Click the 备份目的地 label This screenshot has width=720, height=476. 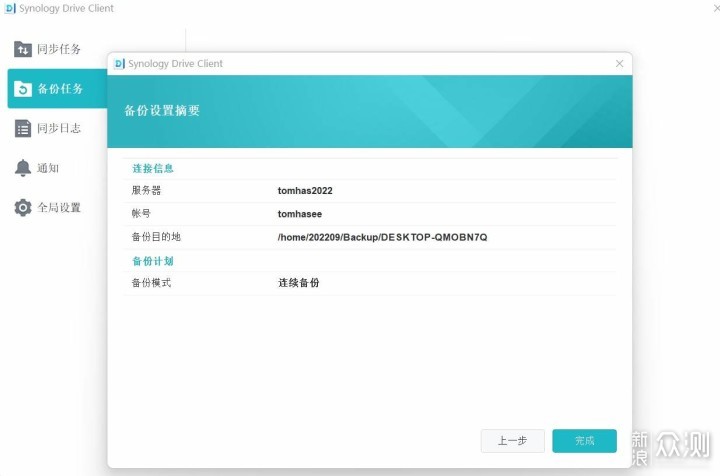156,237
